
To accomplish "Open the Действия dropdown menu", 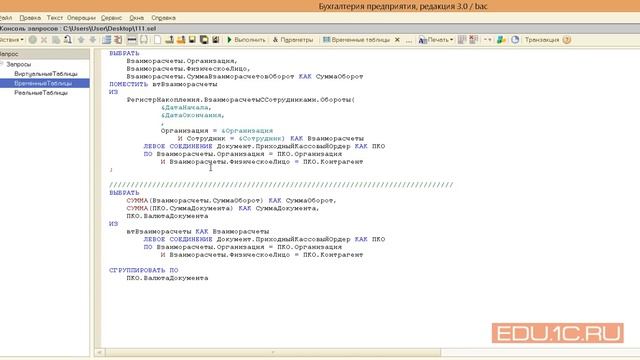I will tap(11, 40).
